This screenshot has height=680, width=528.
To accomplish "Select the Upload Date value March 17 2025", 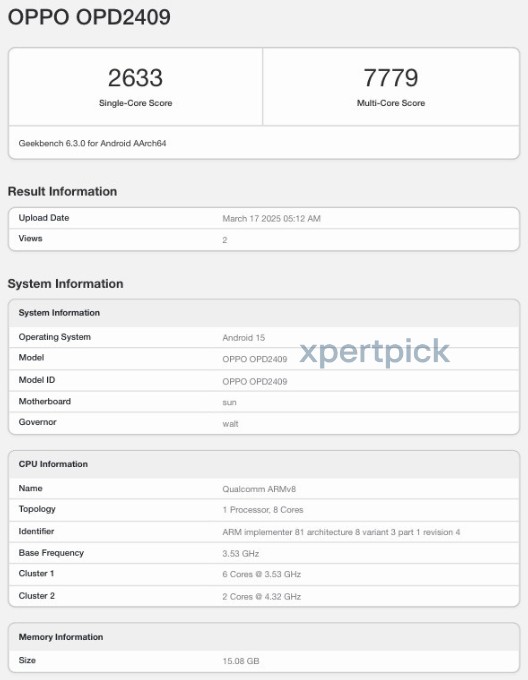I will tap(271, 219).
